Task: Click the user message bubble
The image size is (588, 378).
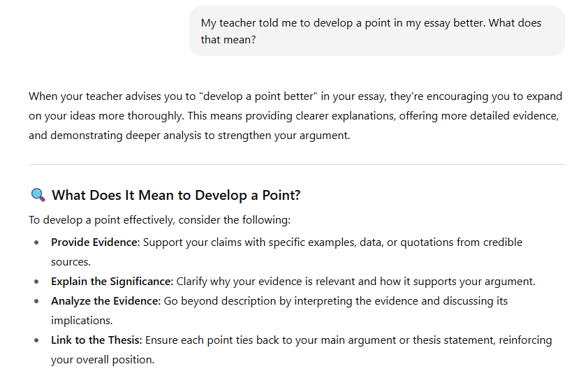Action: (377, 31)
